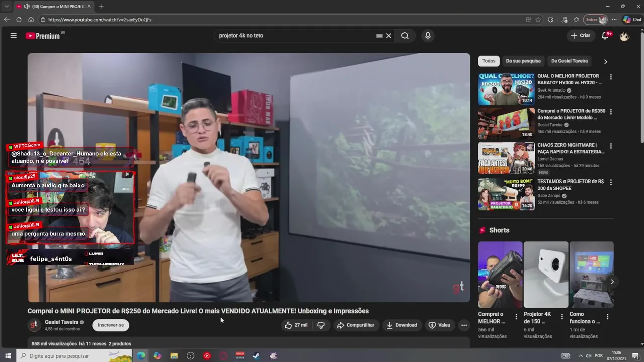Viewport: 644px width, 362px height.
Task: Open TESTAMOS o PROJETOR thumbnail
Action: pyautogui.click(x=506, y=194)
